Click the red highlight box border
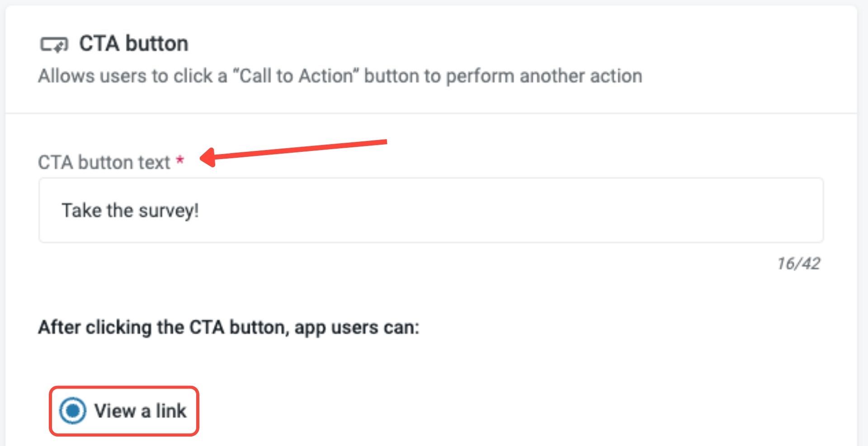This screenshot has width=868, height=446. pos(124,388)
